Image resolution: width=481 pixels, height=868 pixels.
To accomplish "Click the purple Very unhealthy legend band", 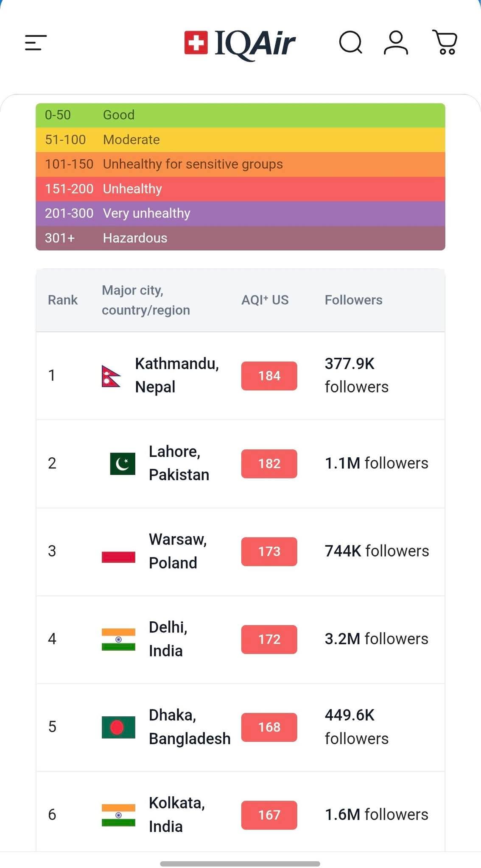I will click(240, 213).
